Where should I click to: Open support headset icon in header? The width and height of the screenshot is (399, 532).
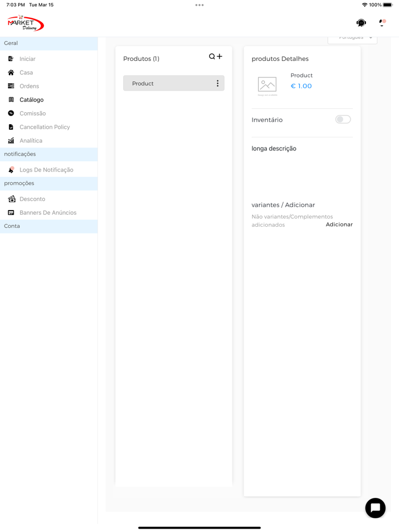pos(361,23)
